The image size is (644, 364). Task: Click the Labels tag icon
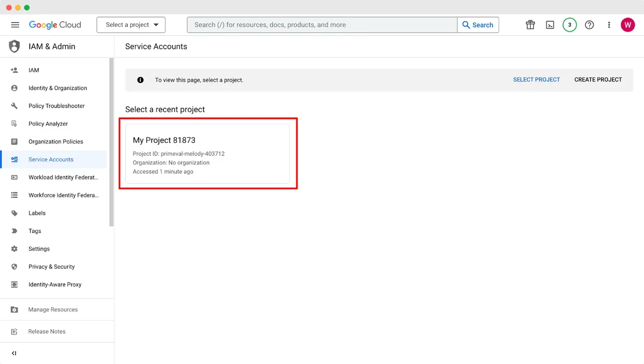[14, 213]
